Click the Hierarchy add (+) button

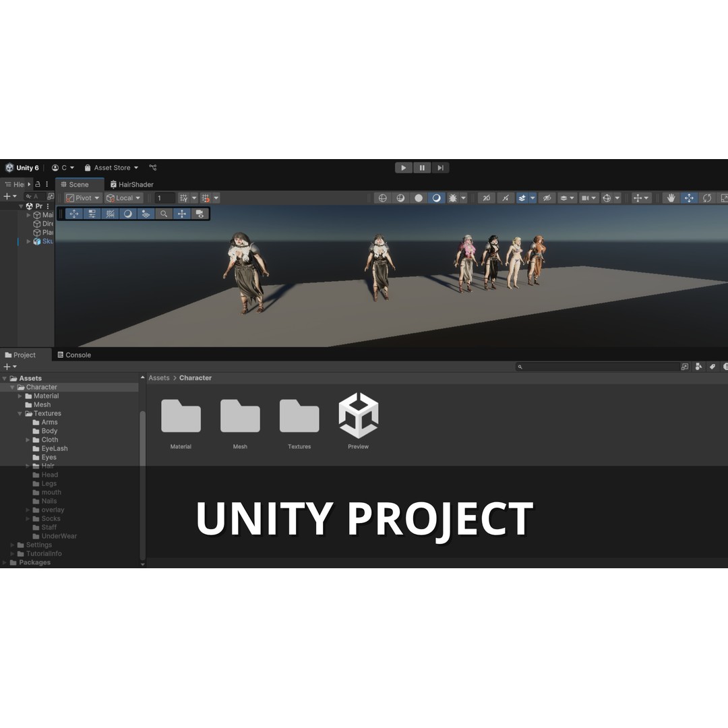(x=9, y=196)
